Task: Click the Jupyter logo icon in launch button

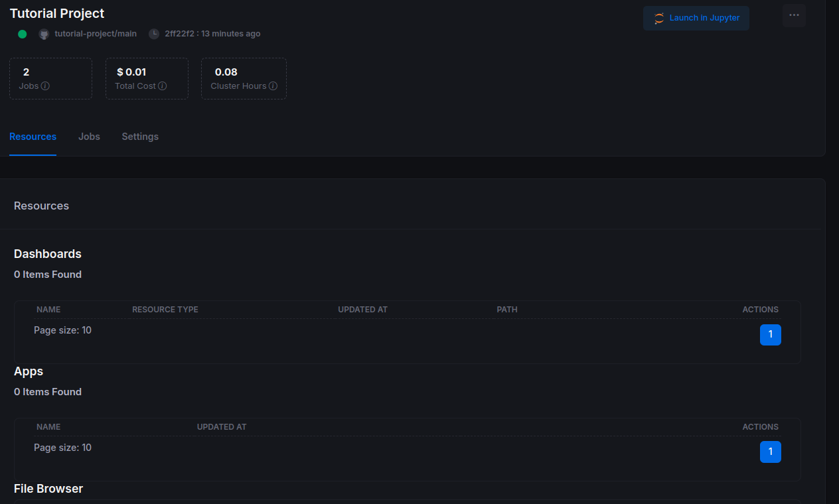Action: click(x=659, y=19)
